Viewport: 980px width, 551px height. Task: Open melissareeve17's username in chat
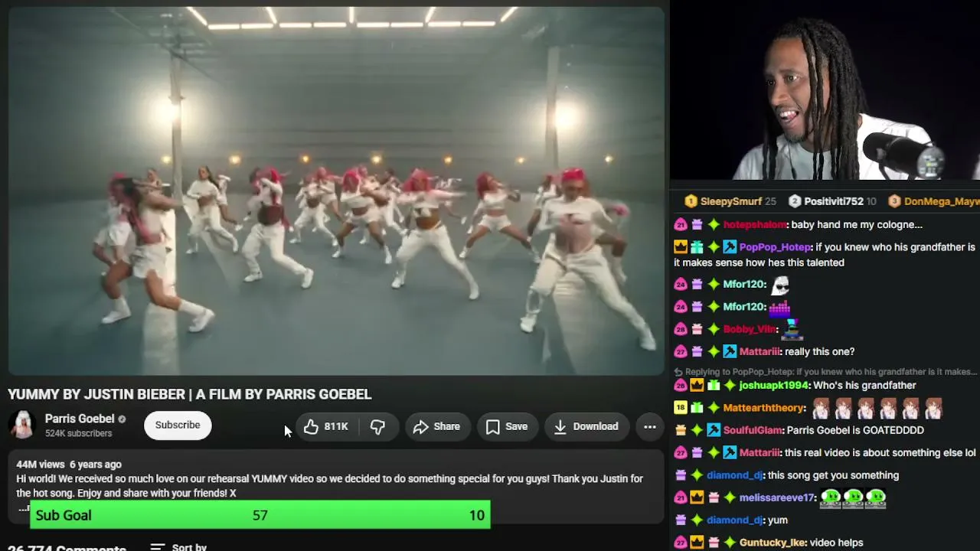pos(777,497)
